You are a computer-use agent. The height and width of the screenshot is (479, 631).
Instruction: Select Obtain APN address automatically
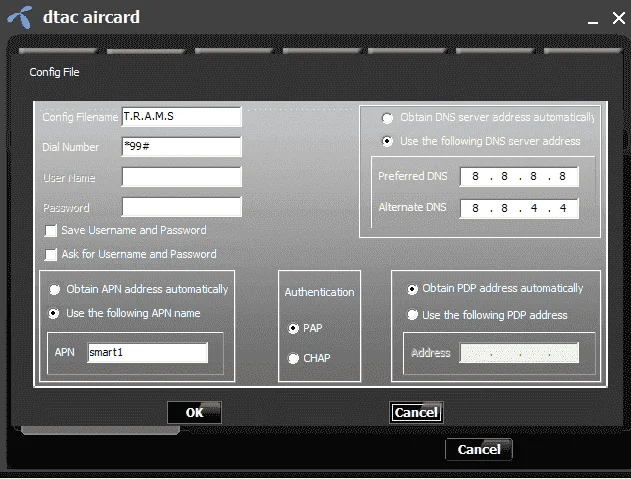[x=54, y=289]
